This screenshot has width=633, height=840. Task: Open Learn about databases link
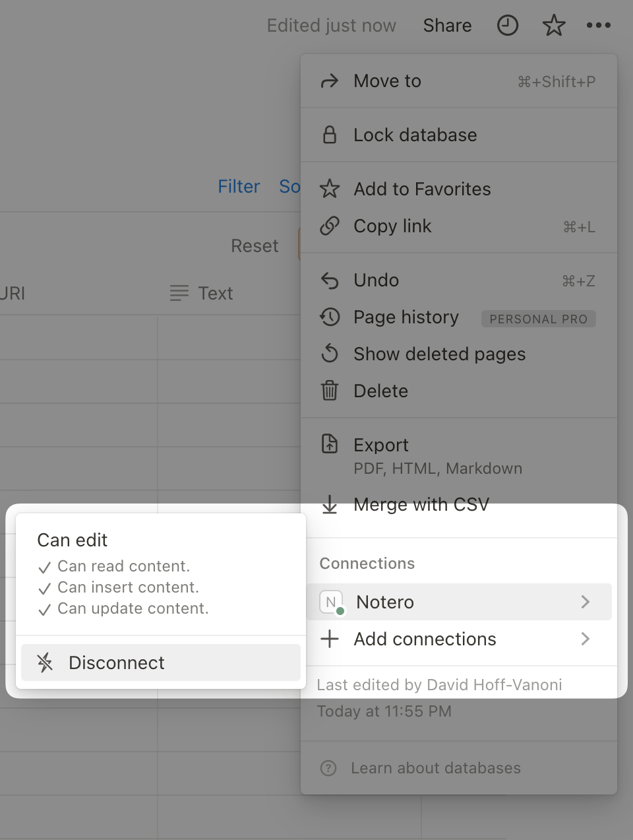point(435,768)
